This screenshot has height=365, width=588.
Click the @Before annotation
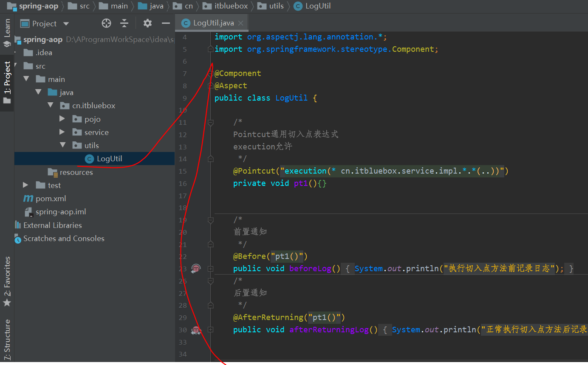(249, 256)
